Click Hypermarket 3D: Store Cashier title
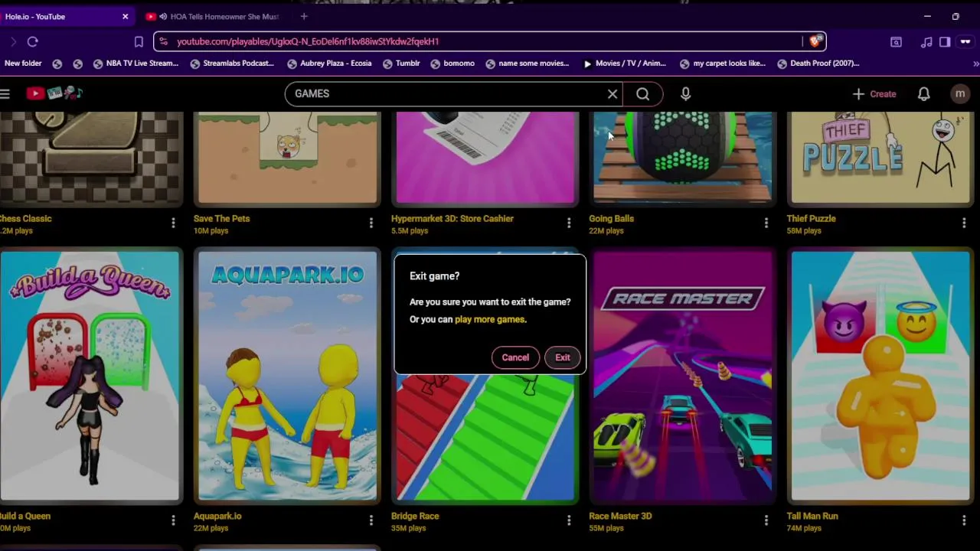Image resolution: width=980 pixels, height=551 pixels. click(452, 218)
